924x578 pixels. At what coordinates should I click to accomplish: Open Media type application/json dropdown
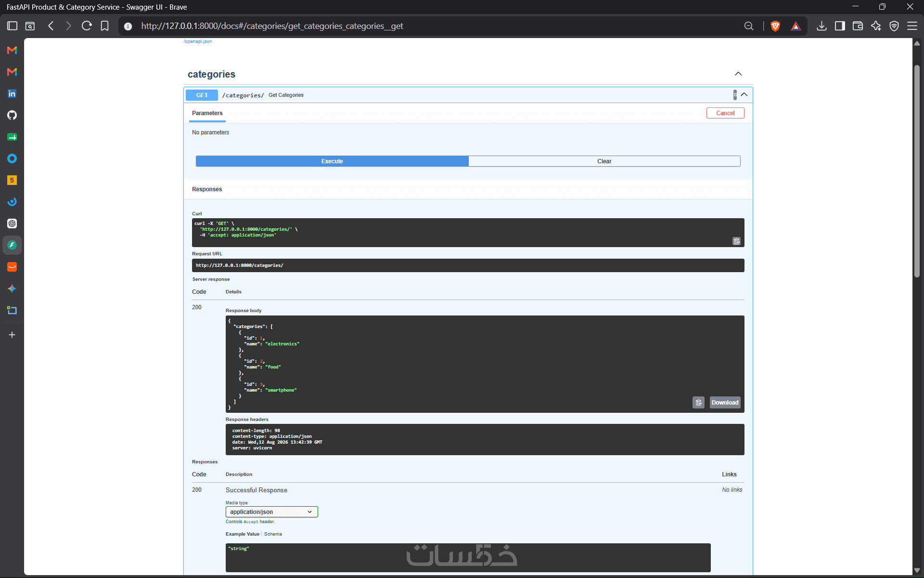point(271,512)
